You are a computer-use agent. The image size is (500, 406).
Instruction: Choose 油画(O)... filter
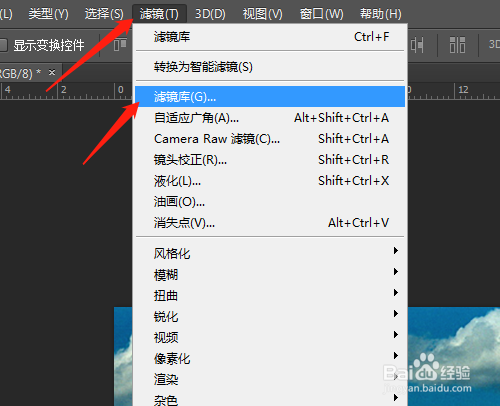[x=270, y=202]
